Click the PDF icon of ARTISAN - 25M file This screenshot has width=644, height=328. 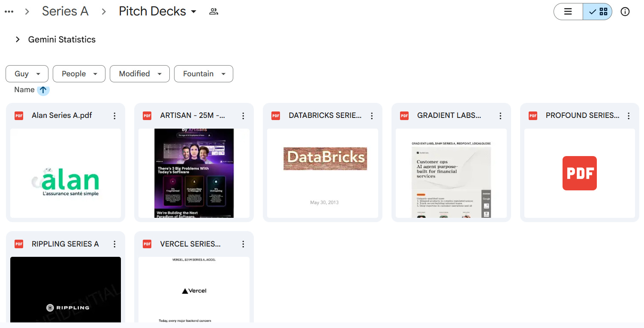[x=147, y=116]
